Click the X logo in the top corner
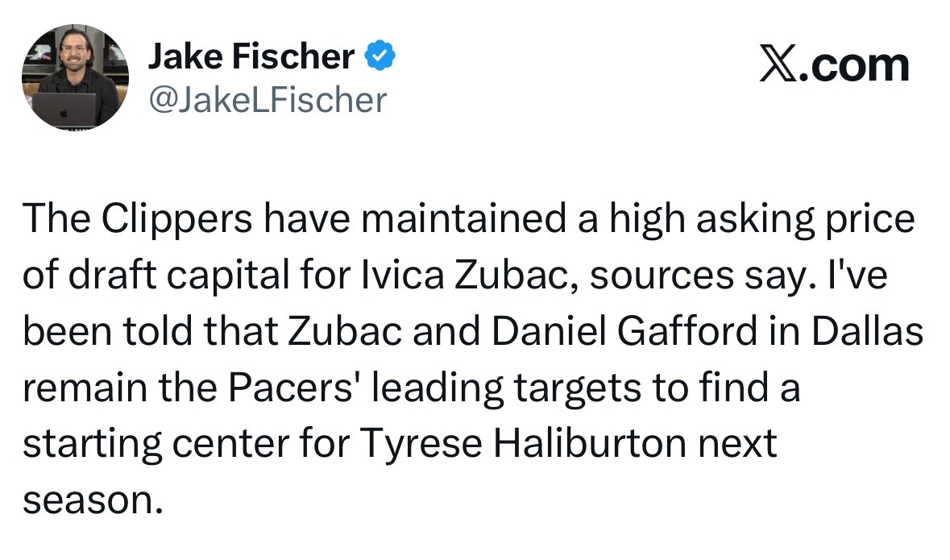The width and height of the screenshot is (950, 560). (x=778, y=64)
